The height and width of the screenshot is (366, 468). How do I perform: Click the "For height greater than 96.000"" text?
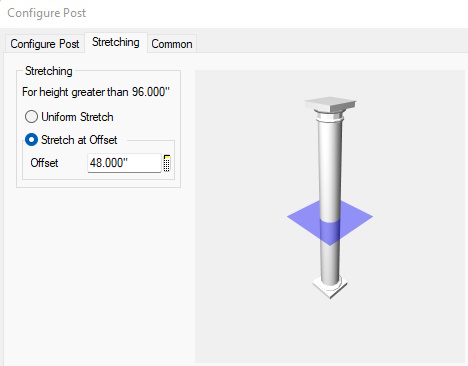[x=96, y=92]
